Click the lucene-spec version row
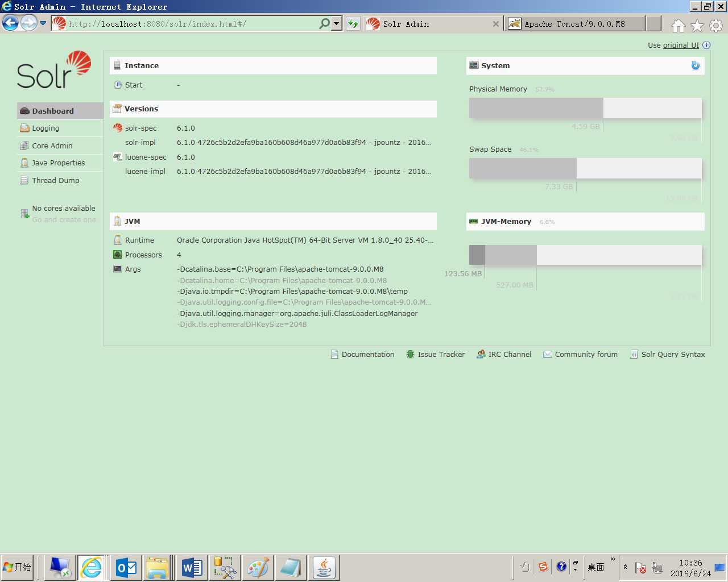The width and height of the screenshot is (728, 582). point(273,157)
